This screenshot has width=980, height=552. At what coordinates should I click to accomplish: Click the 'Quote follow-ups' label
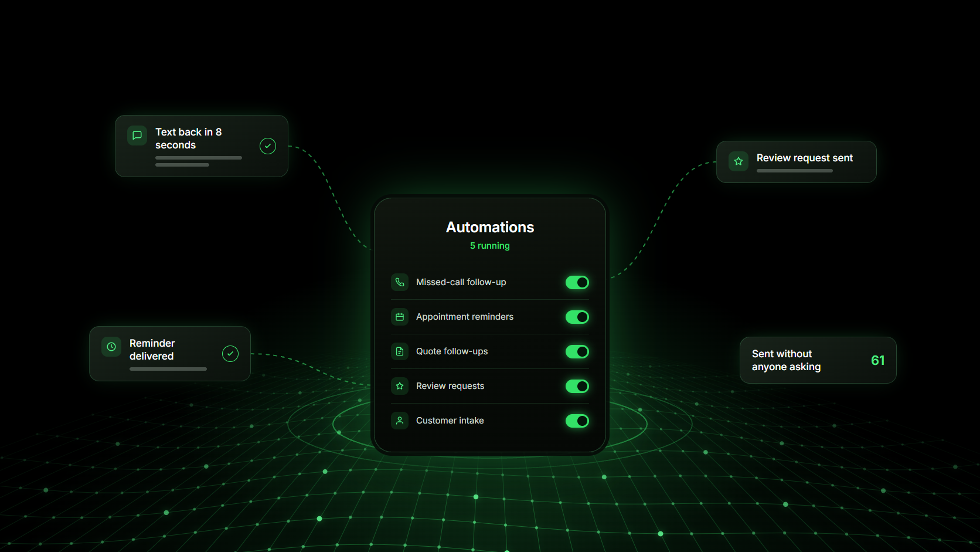coord(452,351)
